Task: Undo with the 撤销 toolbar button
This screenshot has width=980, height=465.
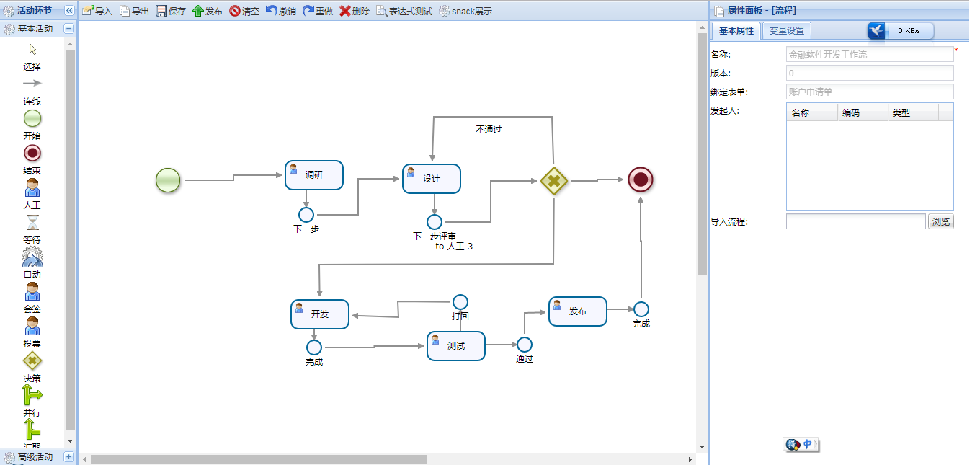Action: (x=280, y=11)
